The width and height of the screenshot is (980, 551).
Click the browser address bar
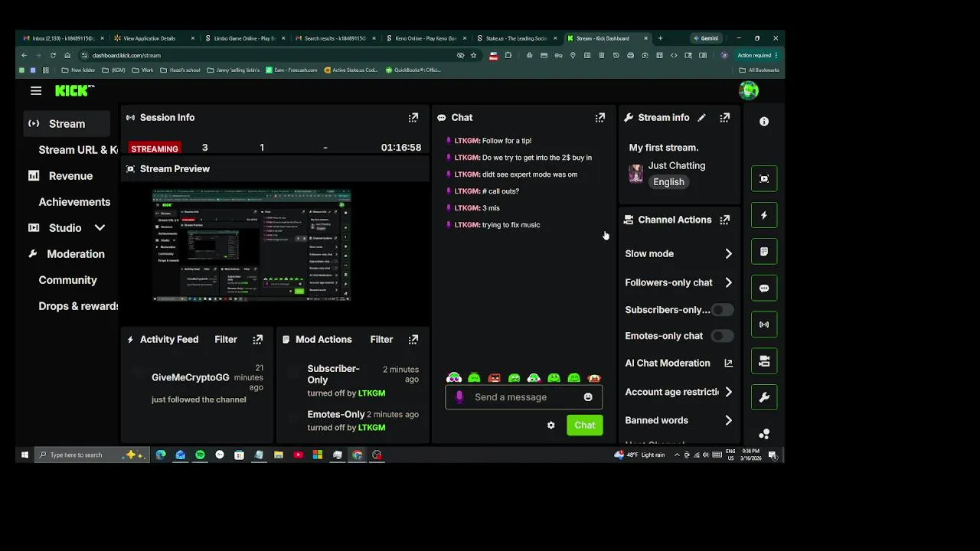pos(268,55)
